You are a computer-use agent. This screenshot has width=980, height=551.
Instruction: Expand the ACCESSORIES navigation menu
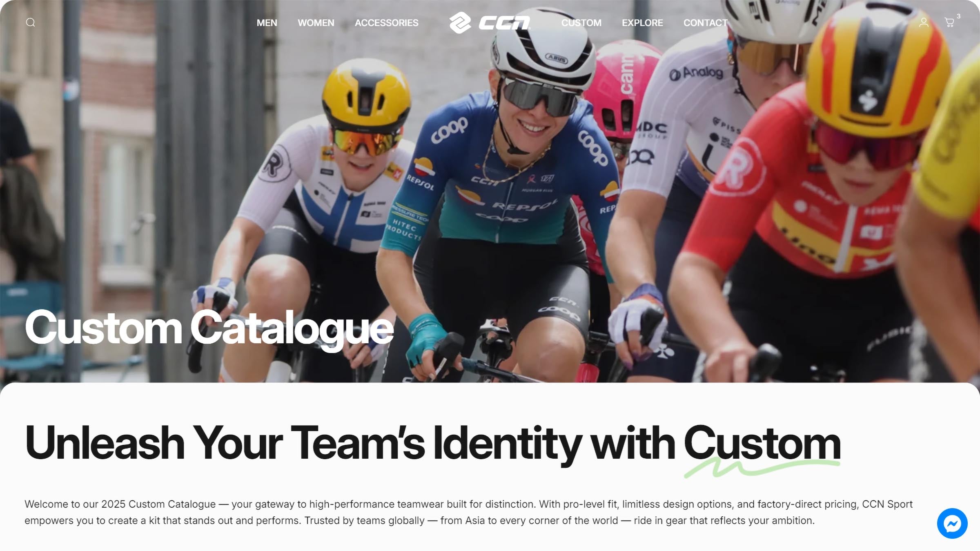click(386, 23)
